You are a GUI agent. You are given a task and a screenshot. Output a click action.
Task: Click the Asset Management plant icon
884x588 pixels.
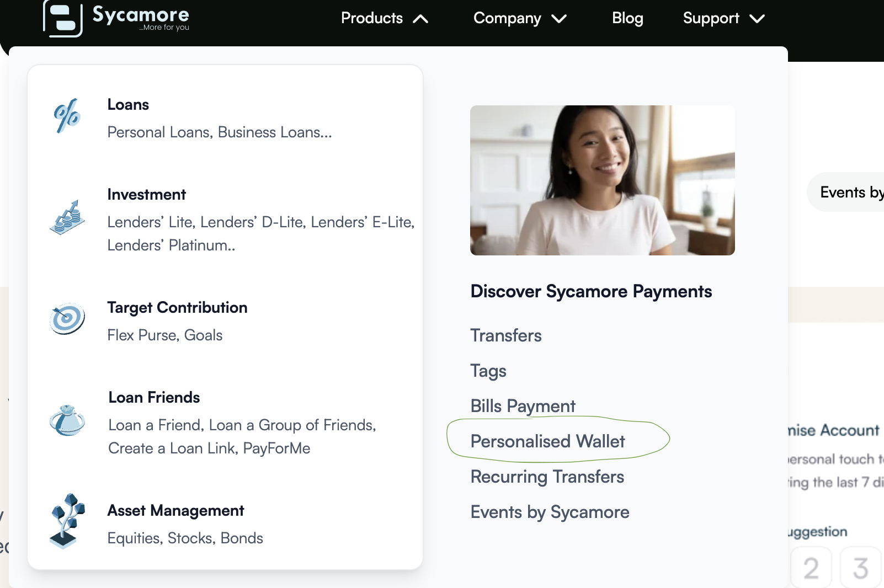(x=67, y=521)
